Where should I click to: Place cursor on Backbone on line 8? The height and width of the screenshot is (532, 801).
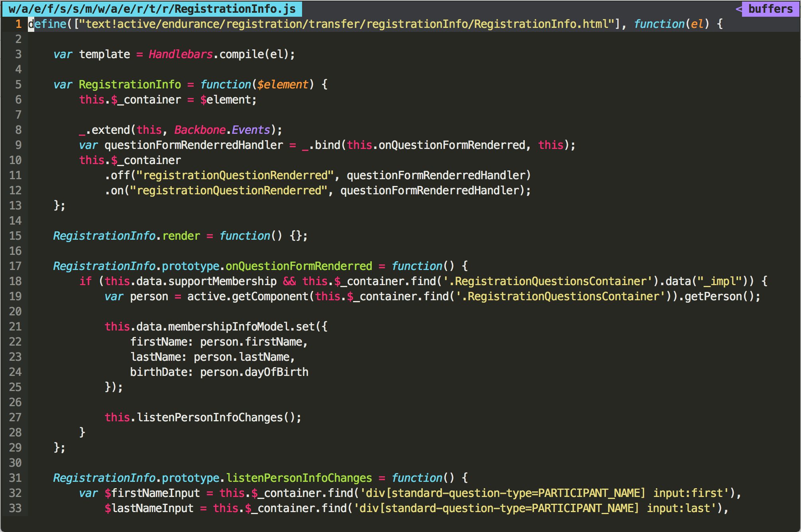click(x=200, y=130)
